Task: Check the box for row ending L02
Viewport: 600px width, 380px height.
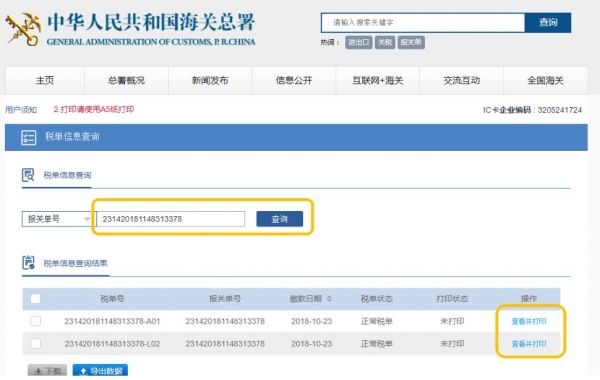Action: (36, 344)
